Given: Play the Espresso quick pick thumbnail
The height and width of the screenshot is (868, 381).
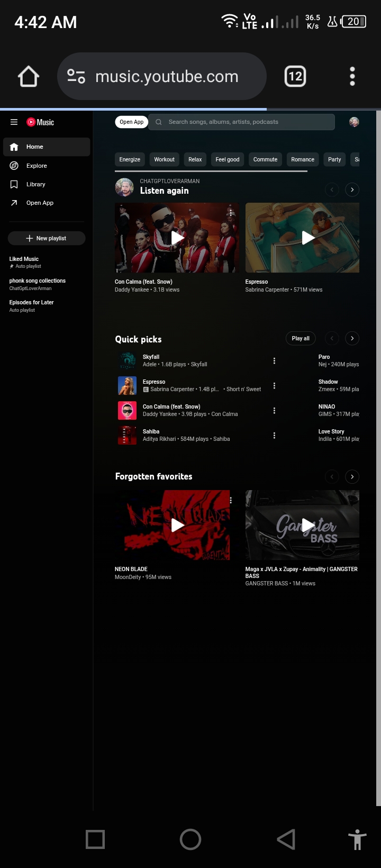Looking at the screenshot, I should [127, 386].
